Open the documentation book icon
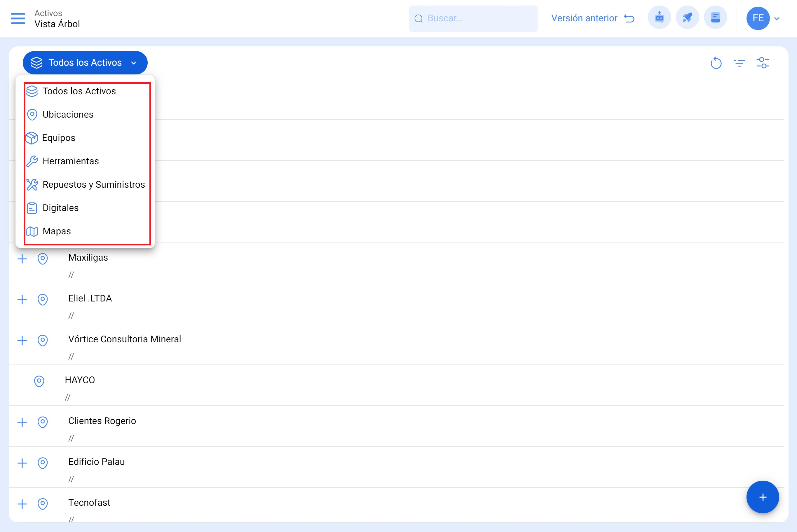This screenshot has height=532, width=797. click(716, 18)
